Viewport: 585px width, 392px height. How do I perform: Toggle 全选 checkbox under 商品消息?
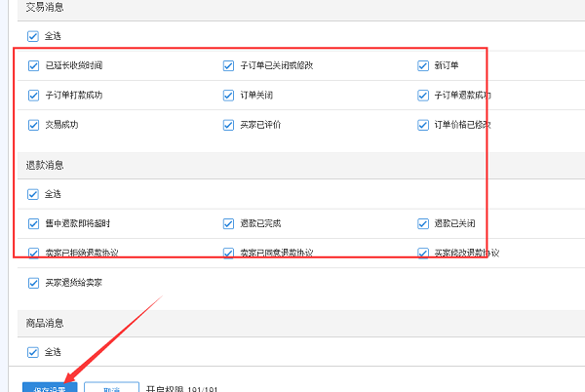coord(33,352)
